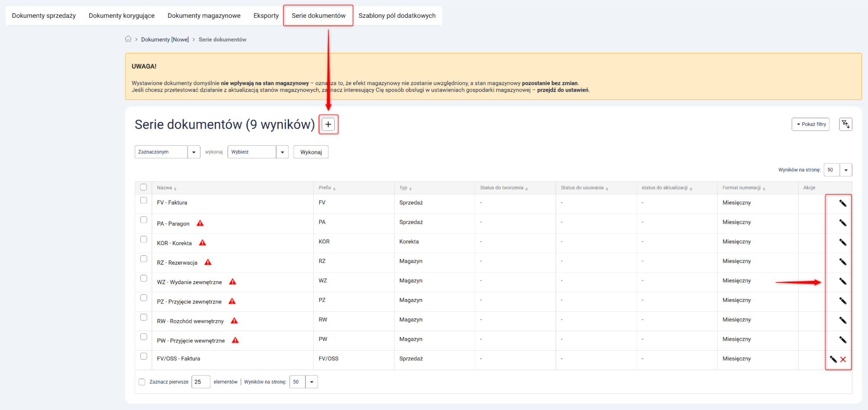This screenshot has width=868, height=410.
Task: Open the Zaznaczonym dropdown
Action: (x=167, y=152)
